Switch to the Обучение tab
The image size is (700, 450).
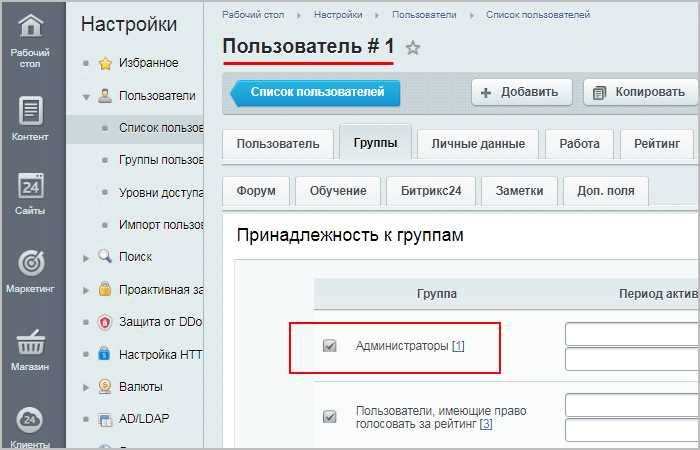click(338, 191)
